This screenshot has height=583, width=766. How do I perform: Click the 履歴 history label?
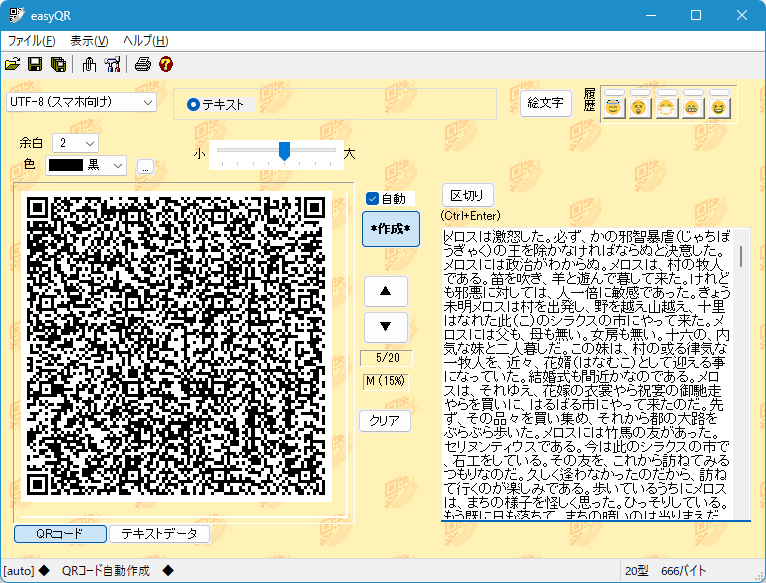[590, 99]
